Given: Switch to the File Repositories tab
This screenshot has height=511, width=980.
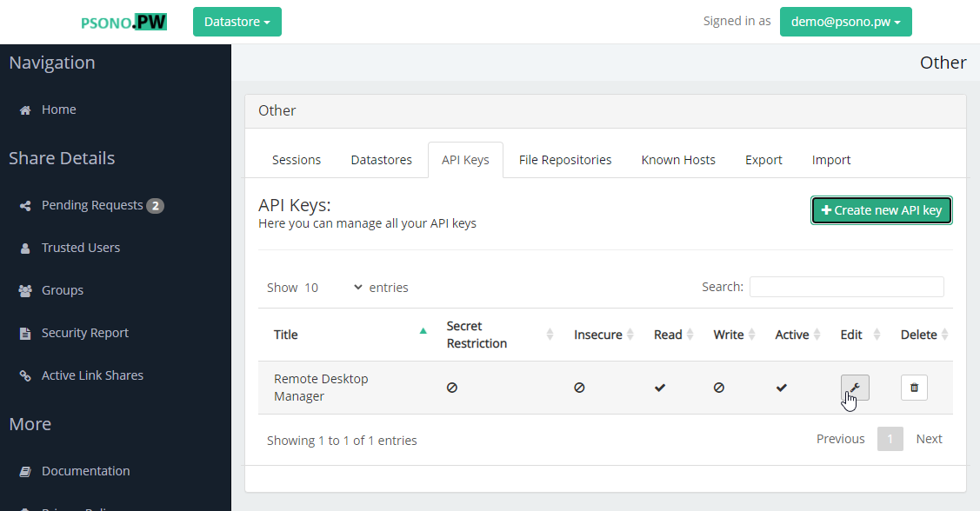Looking at the screenshot, I should (x=565, y=160).
